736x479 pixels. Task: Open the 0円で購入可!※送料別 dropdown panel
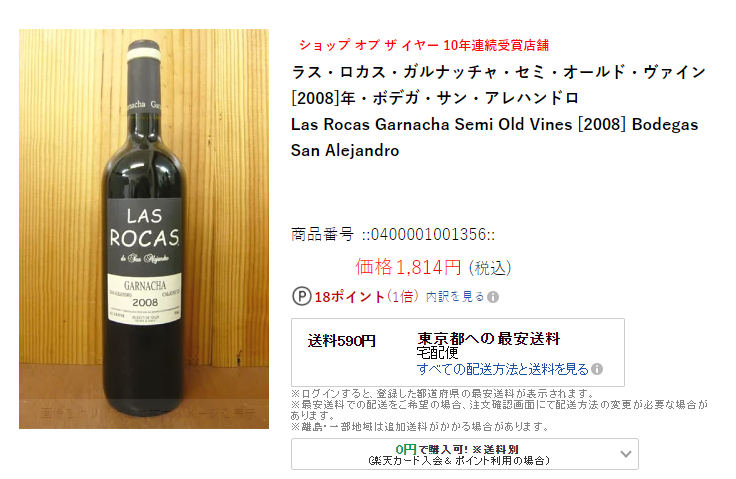(465, 454)
